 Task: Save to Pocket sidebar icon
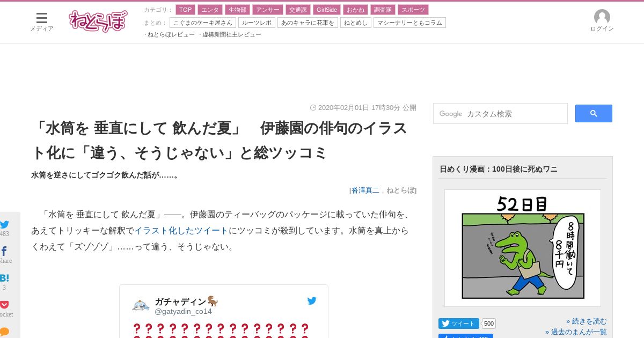pyautogui.click(x=4, y=305)
